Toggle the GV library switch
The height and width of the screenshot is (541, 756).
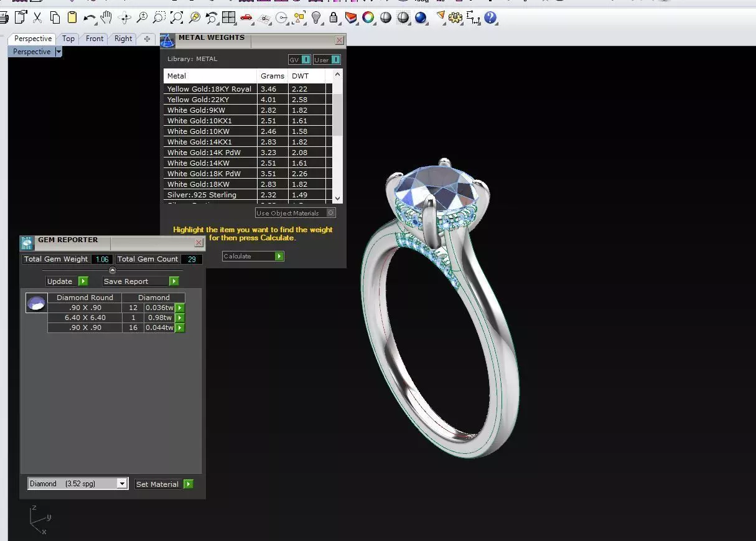pyautogui.click(x=299, y=60)
